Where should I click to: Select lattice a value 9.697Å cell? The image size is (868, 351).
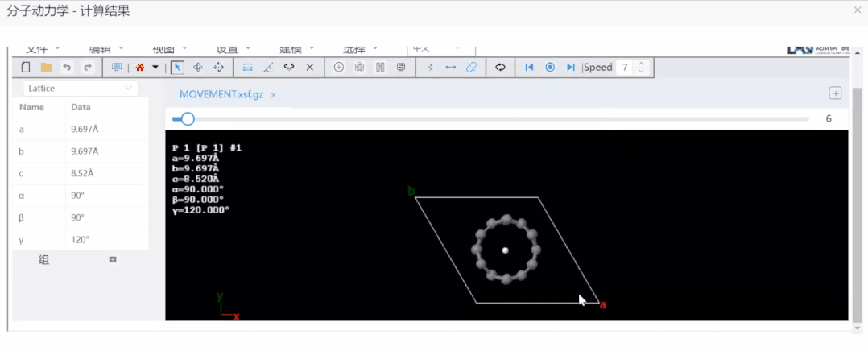click(x=107, y=130)
